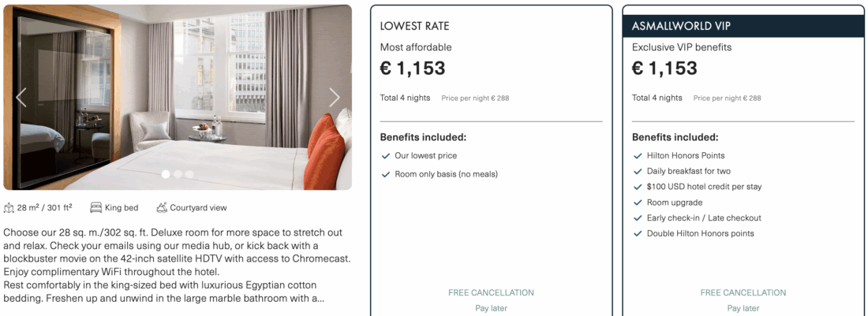Image resolution: width=868 pixels, height=316 pixels.
Task: Click the room size icon
Action: [x=9, y=208]
